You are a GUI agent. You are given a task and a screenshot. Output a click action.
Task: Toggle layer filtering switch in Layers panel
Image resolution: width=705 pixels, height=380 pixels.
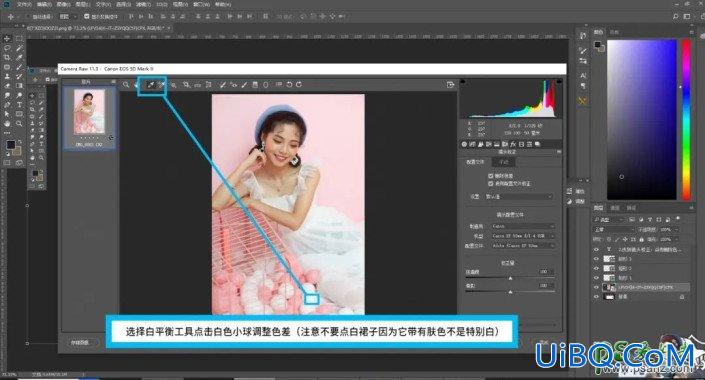tap(678, 219)
